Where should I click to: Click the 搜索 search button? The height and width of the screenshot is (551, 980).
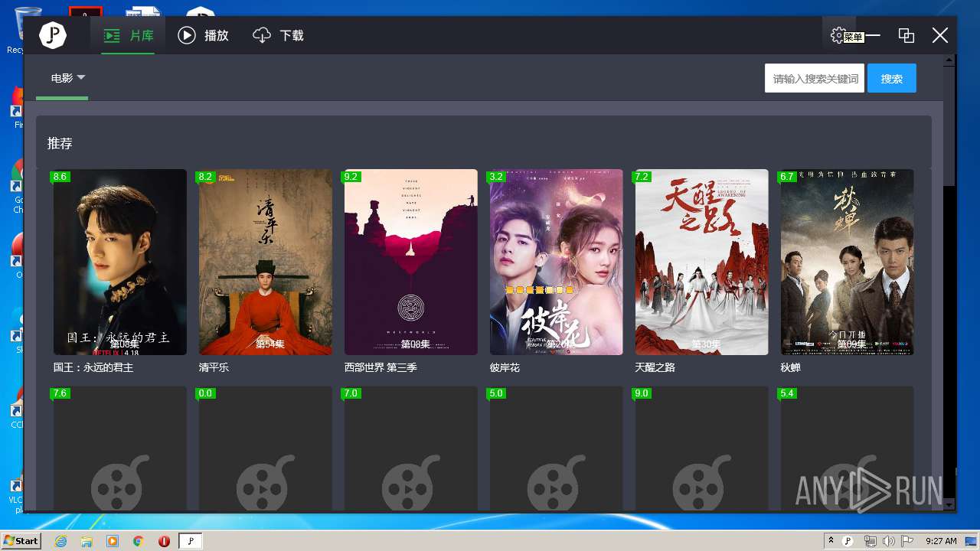(x=892, y=78)
